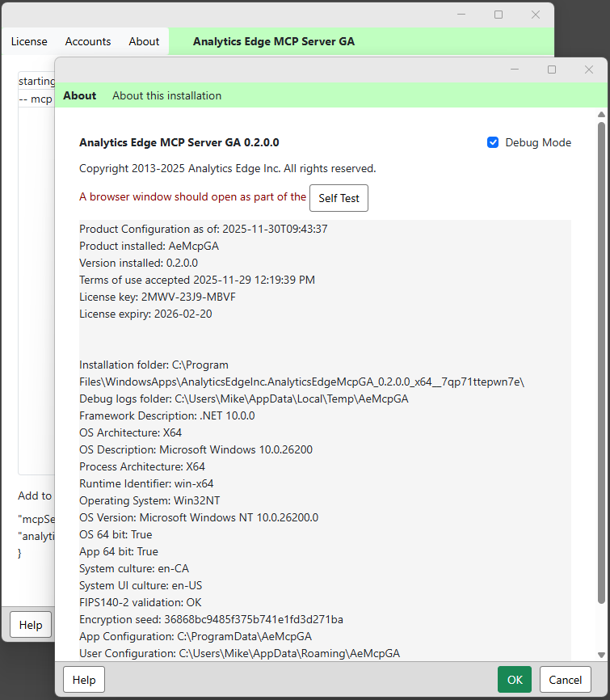
Task: Minimize the About dialog window
Action: [515, 70]
